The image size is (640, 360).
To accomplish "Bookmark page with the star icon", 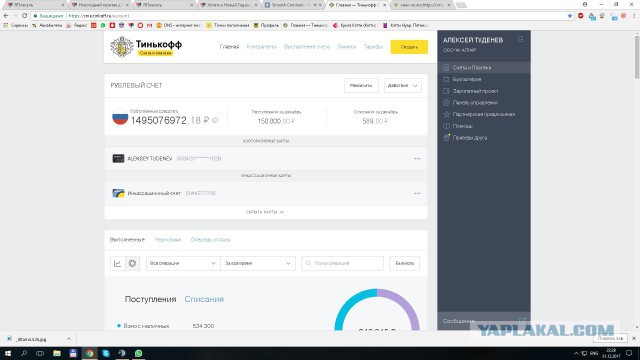I will 570,16.
